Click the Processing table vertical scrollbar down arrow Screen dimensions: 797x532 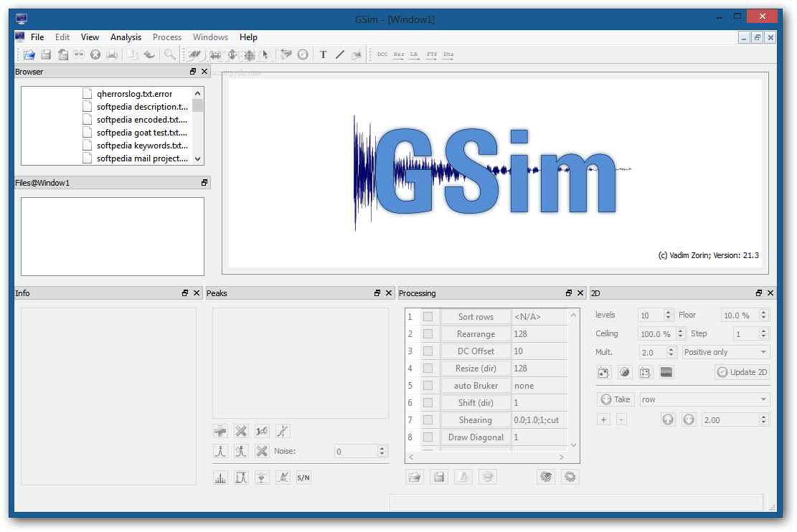573,445
